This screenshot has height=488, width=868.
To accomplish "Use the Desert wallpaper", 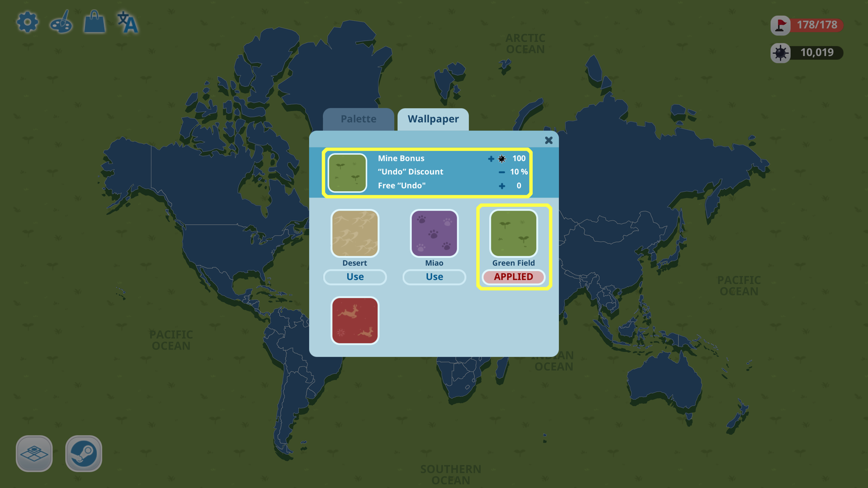I will coord(355,277).
